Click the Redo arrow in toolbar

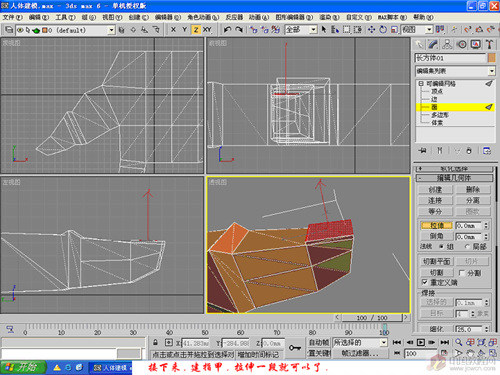(239, 30)
